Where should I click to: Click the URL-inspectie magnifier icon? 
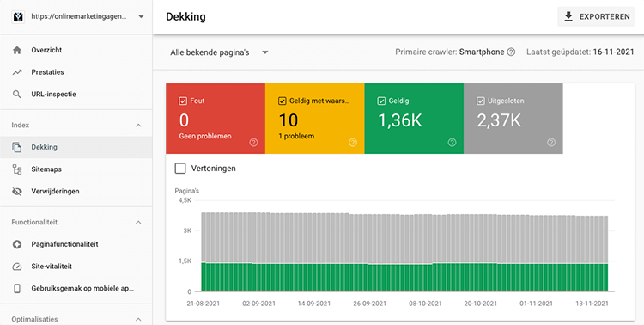(x=17, y=95)
